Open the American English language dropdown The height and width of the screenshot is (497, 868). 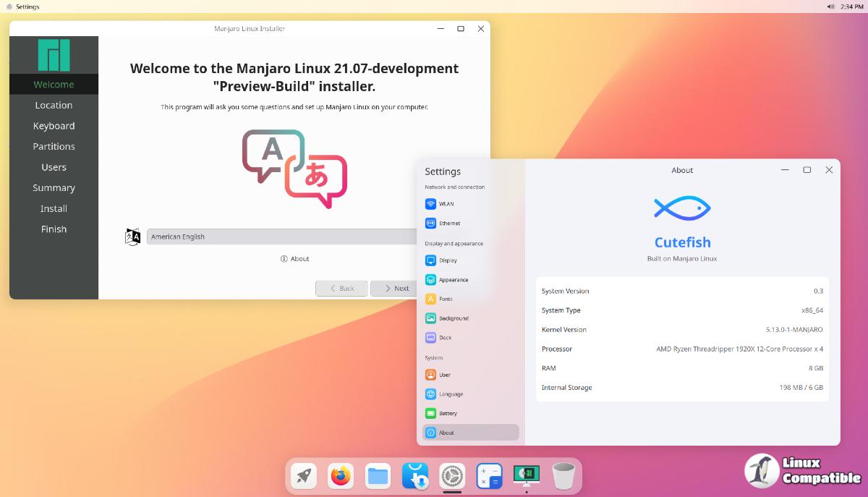[x=282, y=237]
